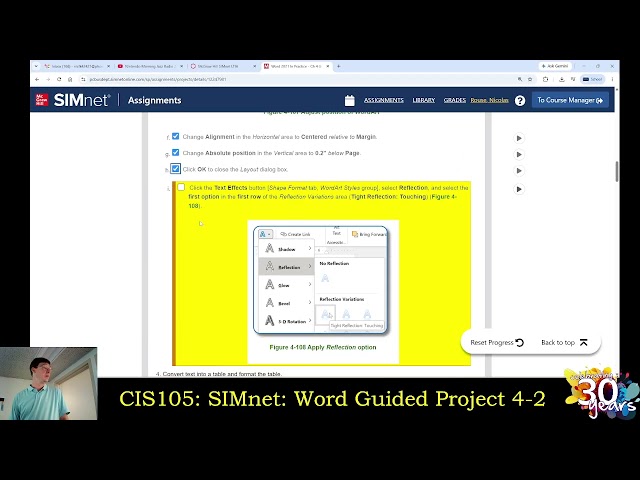Click the browser home icon

tap(70, 79)
